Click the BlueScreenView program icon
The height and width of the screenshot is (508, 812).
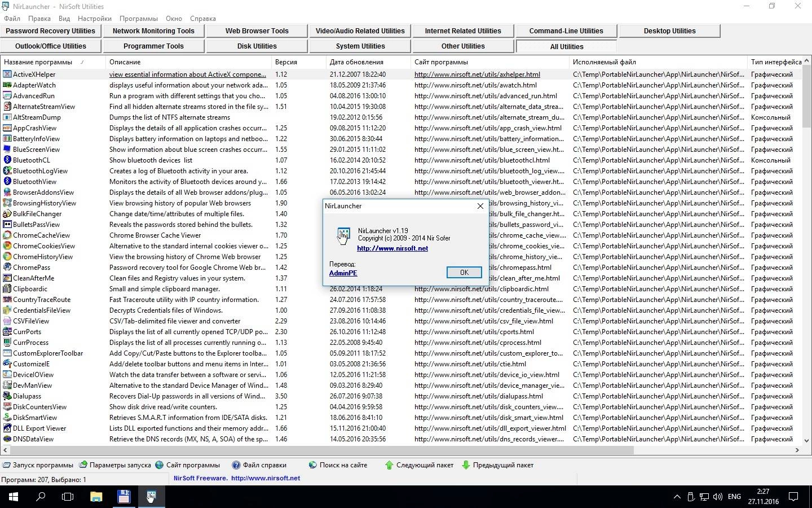[7, 150]
